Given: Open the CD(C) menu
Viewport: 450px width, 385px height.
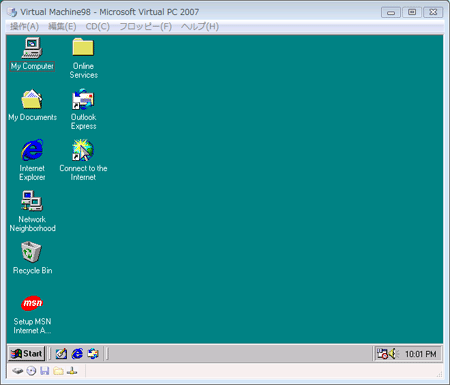Looking at the screenshot, I should point(97,26).
